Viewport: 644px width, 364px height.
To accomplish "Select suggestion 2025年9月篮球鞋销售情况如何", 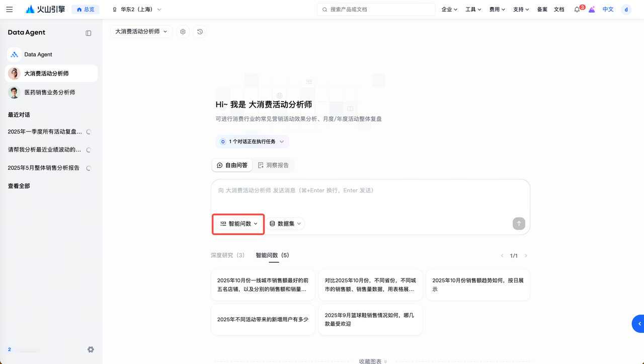I will tap(370, 320).
